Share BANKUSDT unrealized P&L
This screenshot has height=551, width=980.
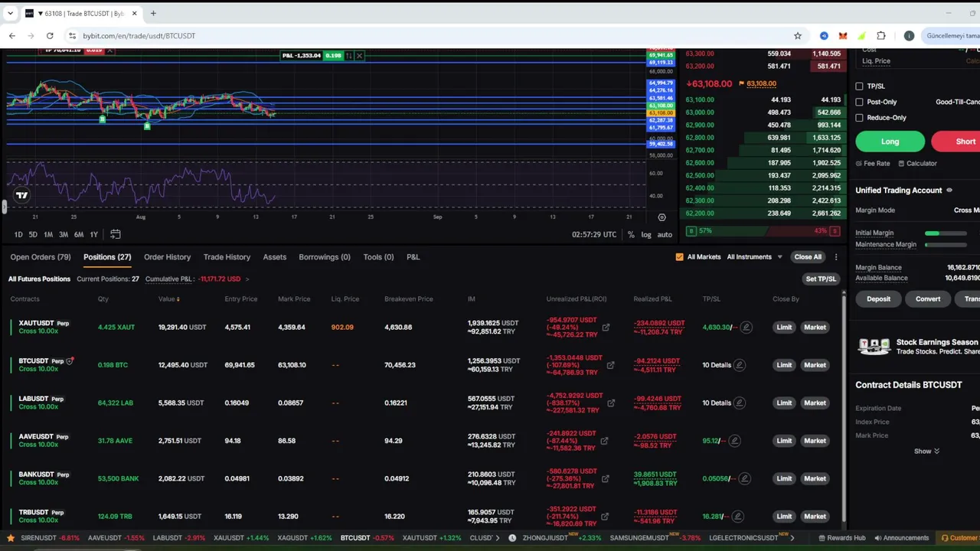pyautogui.click(x=606, y=478)
